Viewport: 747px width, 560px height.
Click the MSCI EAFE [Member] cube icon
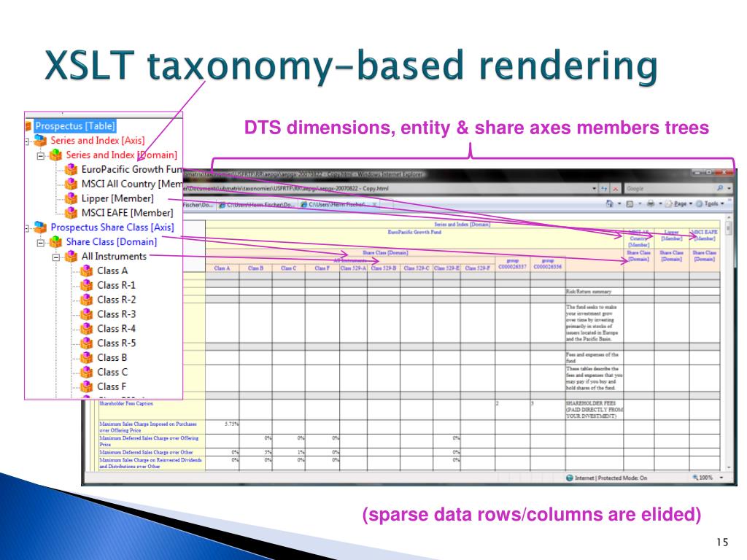click(71, 212)
